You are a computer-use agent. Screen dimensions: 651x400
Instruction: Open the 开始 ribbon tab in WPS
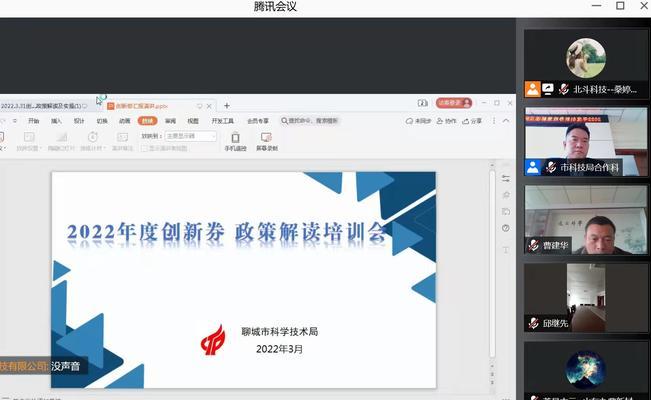tap(34, 121)
